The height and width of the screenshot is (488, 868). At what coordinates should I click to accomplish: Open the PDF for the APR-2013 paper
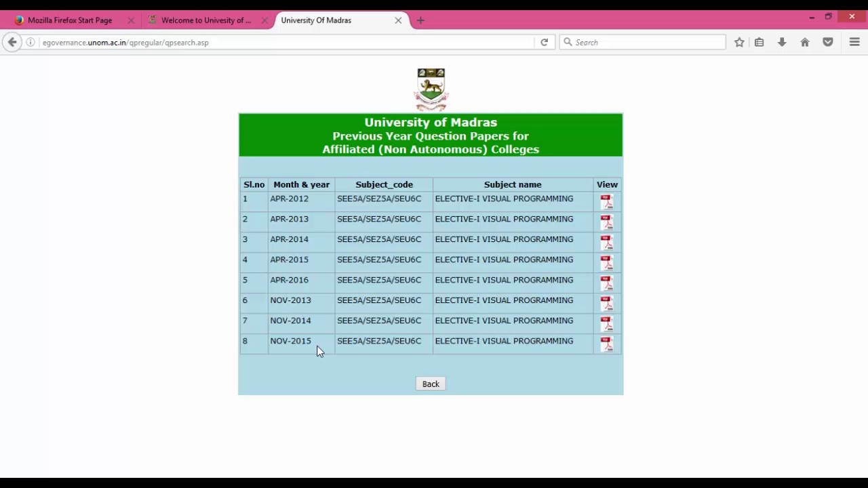(x=607, y=222)
